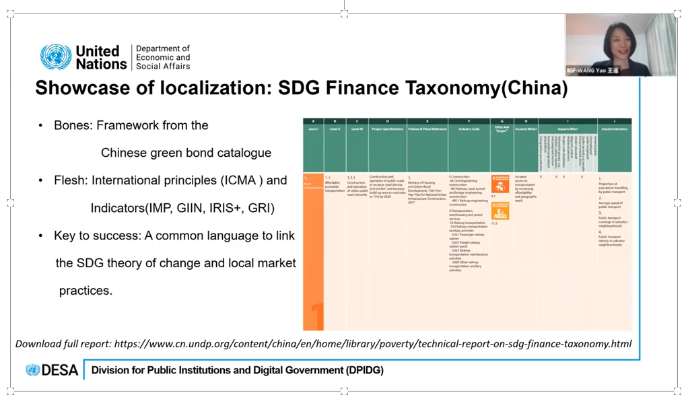Click the left-middle selection handle
Image resolution: width=693 pixels, height=402 pixels.
pyautogui.click(x=11, y=203)
